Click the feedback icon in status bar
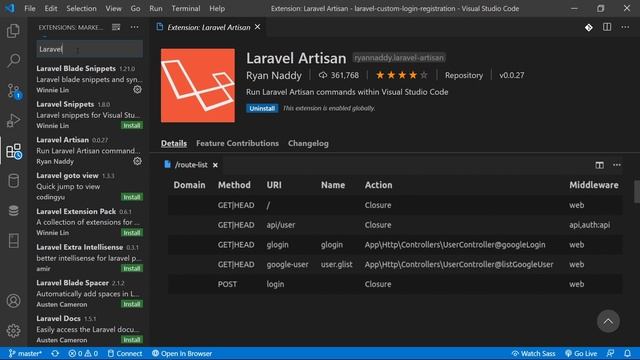 tap(611, 353)
